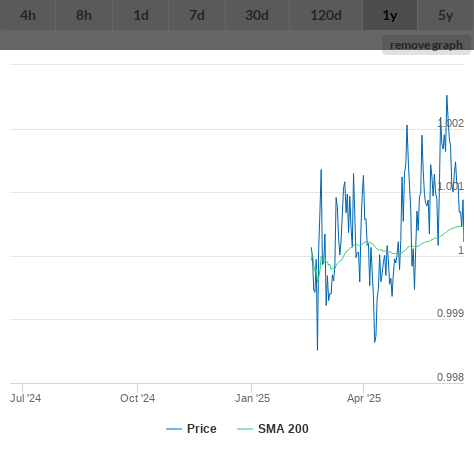Click the 0.999 y-axis label
474x455 pixels.
tap(450, 313)
